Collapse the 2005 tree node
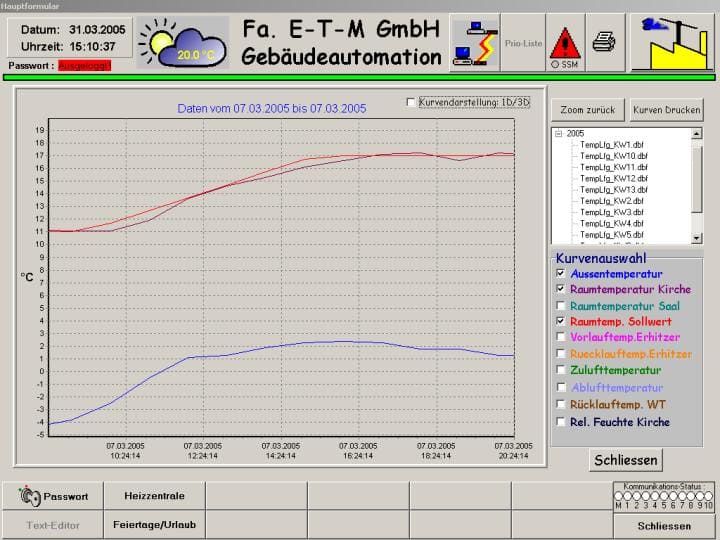The image size is (720, 540). coord(558,133)
